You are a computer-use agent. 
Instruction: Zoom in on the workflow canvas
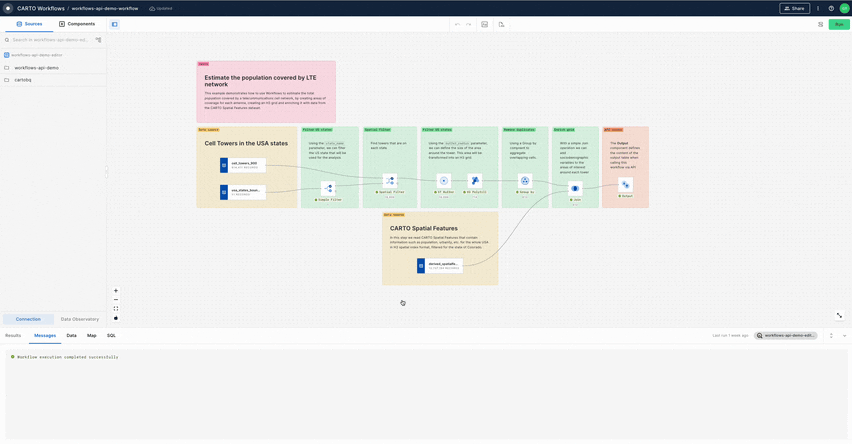(x=116, y=291)
